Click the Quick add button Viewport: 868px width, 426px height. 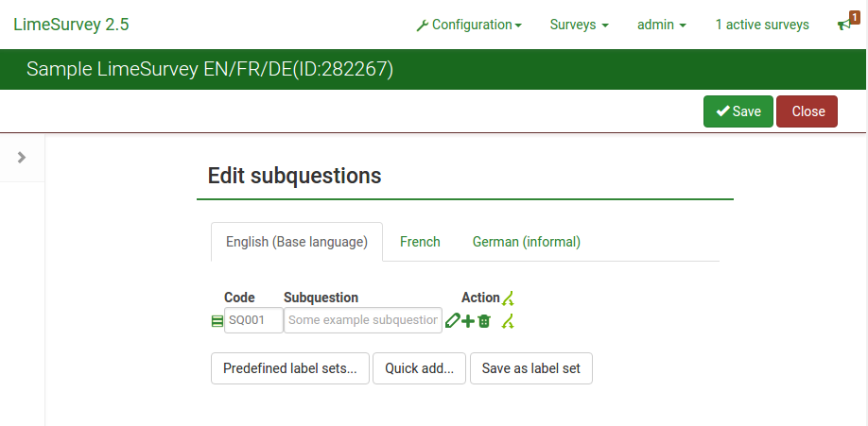(420, 368)
